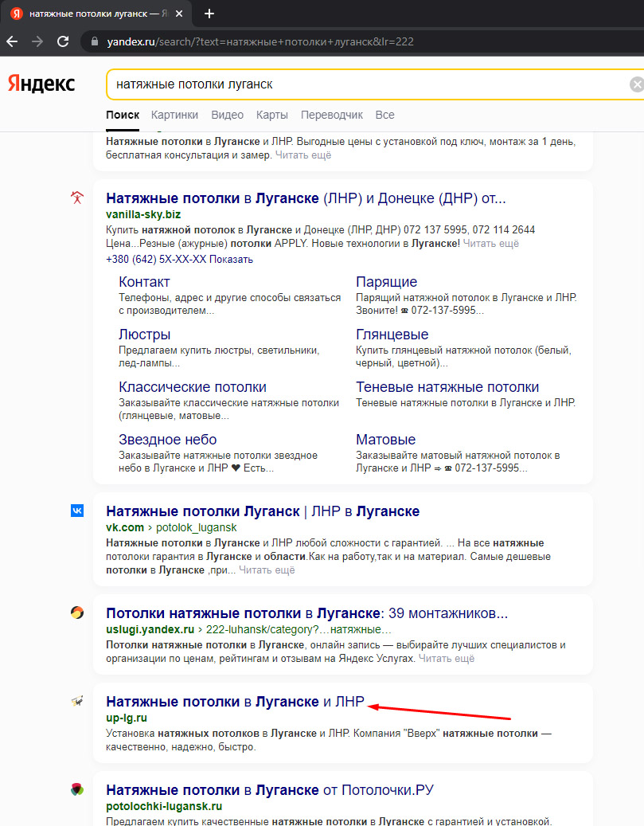Open the Парящие sitelink

tap(387, 282)
